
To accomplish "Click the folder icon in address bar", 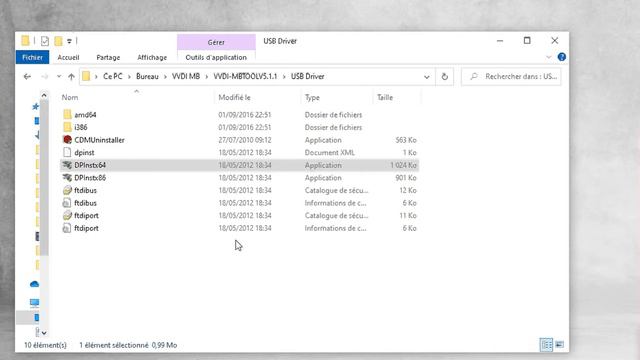I will pos(86,76).
